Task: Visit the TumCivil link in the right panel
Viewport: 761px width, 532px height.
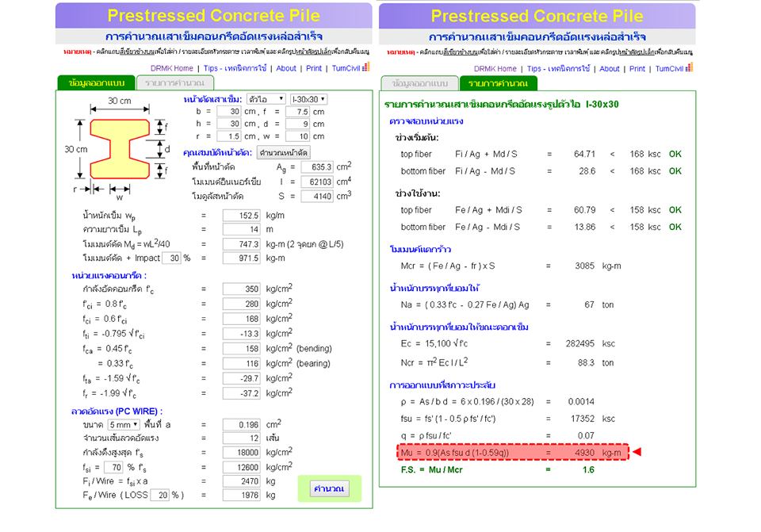Action: click(669, 69)
